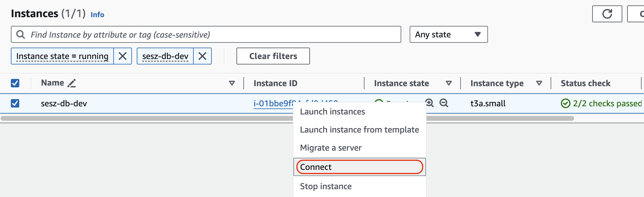Open the 'Any state' dropdown
644x197 pixels.
(x=448, y=34)
